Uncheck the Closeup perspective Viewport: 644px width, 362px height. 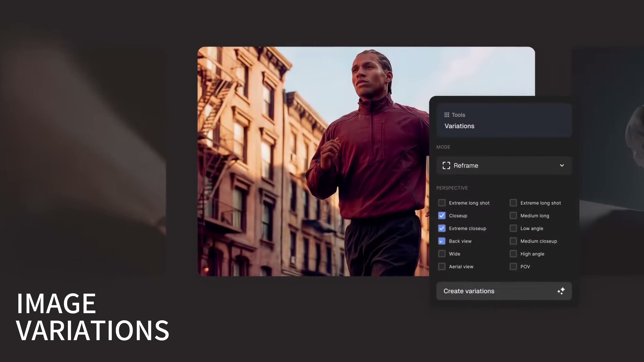442,215
